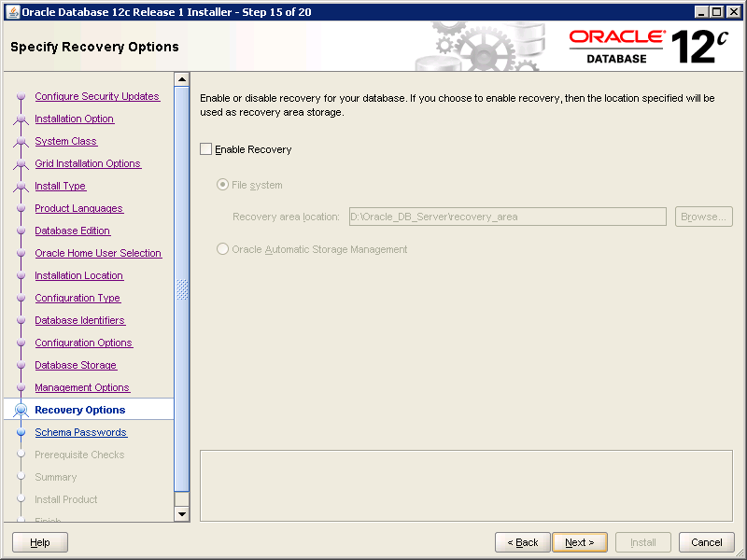Click the Prerequisite Checks step bullet icon
This screenshot has width=747, height=560.
coord(21,455)
